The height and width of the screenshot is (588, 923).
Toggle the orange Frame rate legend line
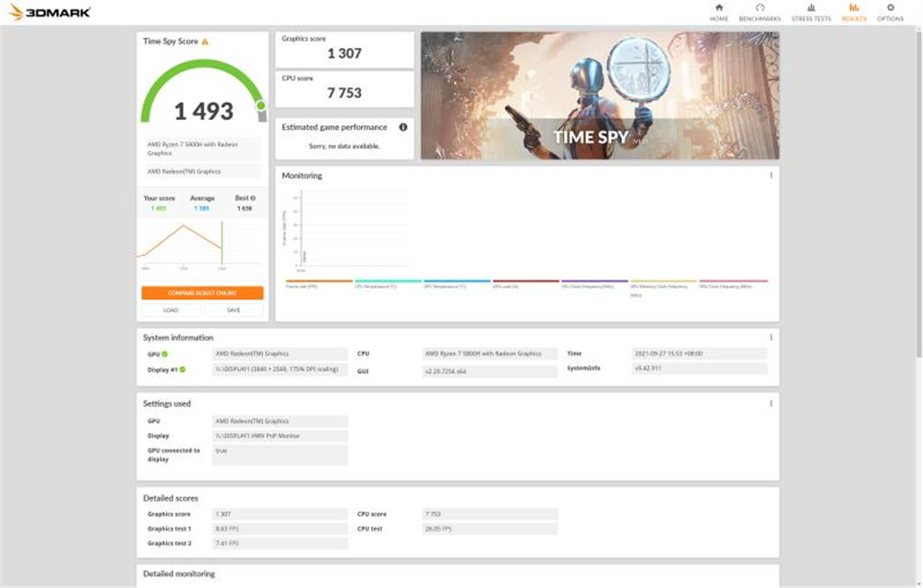319,282
